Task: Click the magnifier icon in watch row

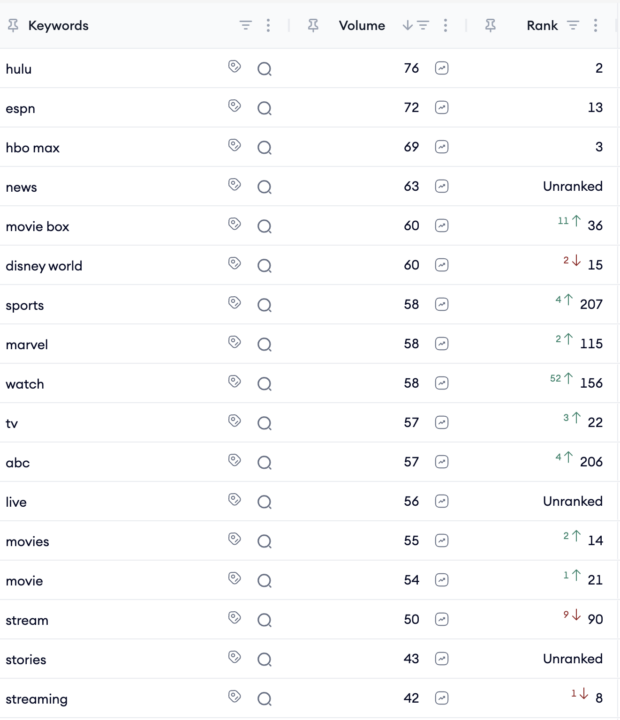Action: (x=265, y=384)
